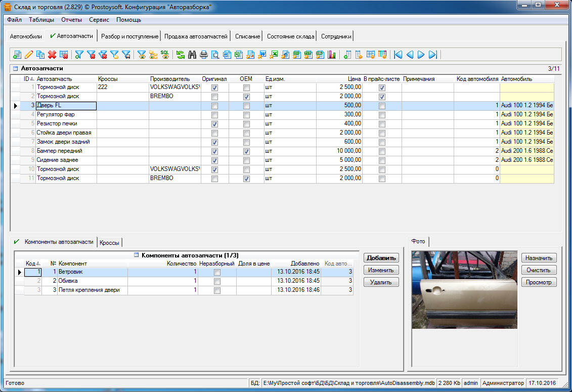Open the Отчеты menu
The width and height of the screenshot is (572, 392).
coord(72,20)
